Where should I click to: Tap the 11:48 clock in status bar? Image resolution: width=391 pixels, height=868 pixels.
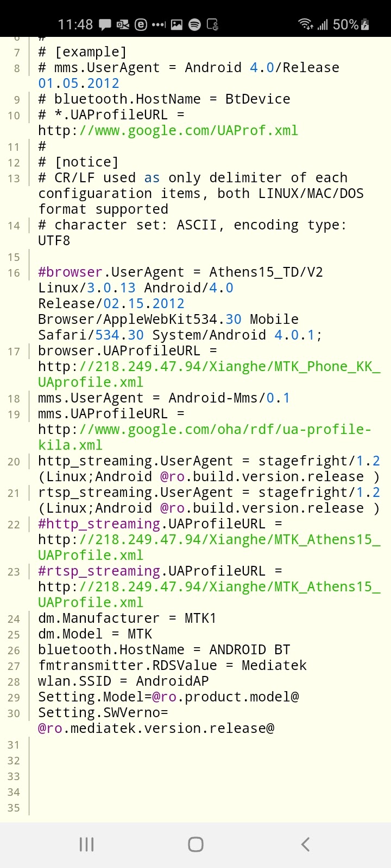(75, 24)
